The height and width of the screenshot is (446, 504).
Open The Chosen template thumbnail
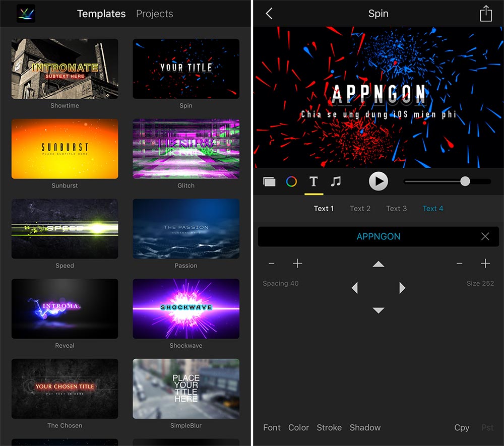pos(65,389)
